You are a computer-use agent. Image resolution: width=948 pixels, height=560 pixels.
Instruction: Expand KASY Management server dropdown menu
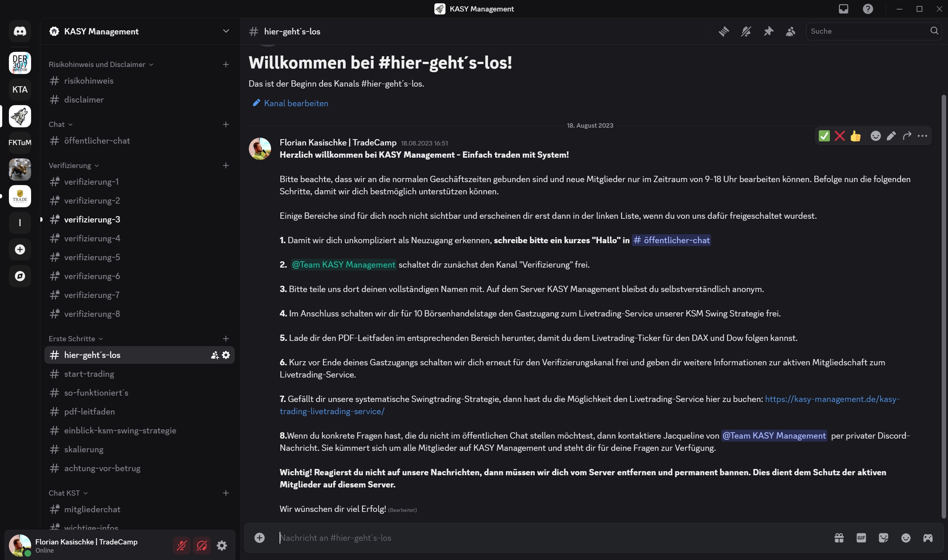pyautogui.click(x=226, y=31)
